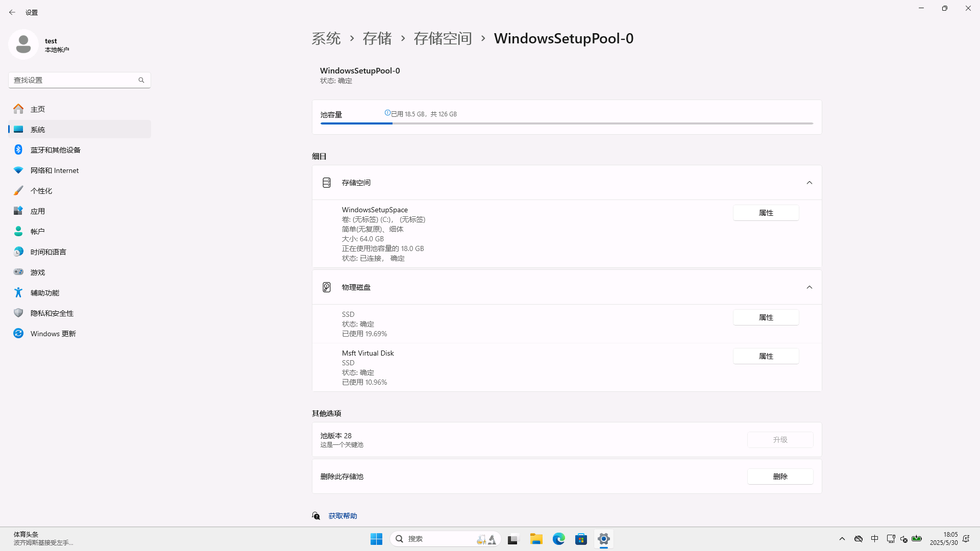Click the OneDrive cloud tray icon
This screenshot has height=551, width=980.
coord(859,539)
